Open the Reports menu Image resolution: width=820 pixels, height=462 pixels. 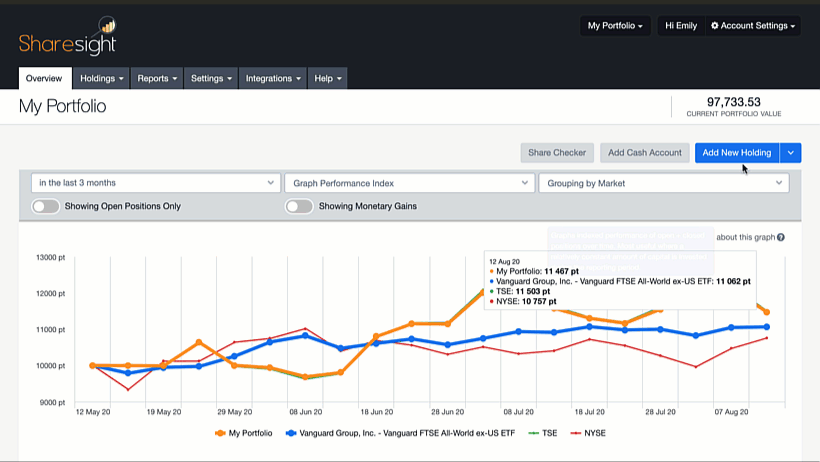pos(157,78)
